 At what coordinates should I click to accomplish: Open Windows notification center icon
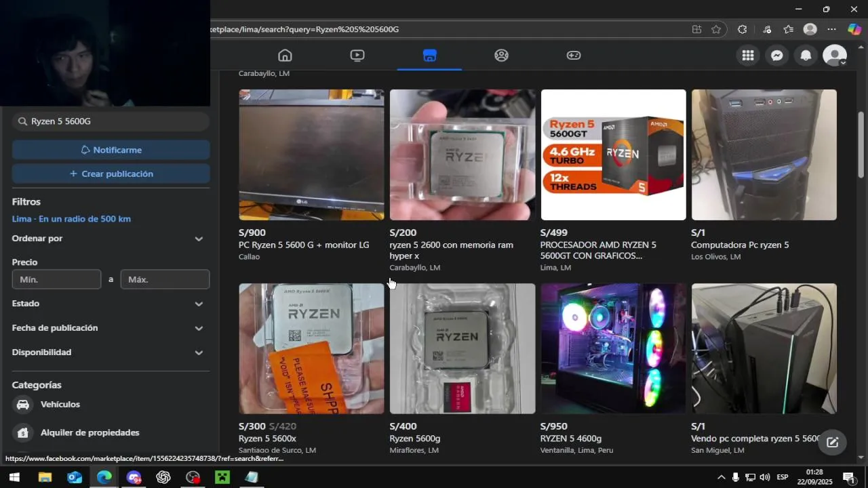click(x=848, y=477)
